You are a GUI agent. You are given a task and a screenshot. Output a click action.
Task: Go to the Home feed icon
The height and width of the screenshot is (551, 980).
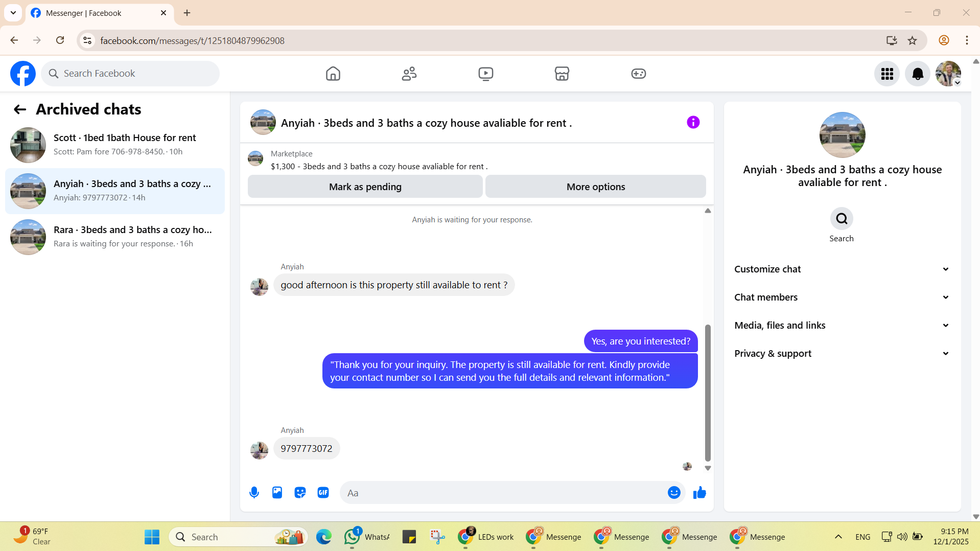[333, 74]
